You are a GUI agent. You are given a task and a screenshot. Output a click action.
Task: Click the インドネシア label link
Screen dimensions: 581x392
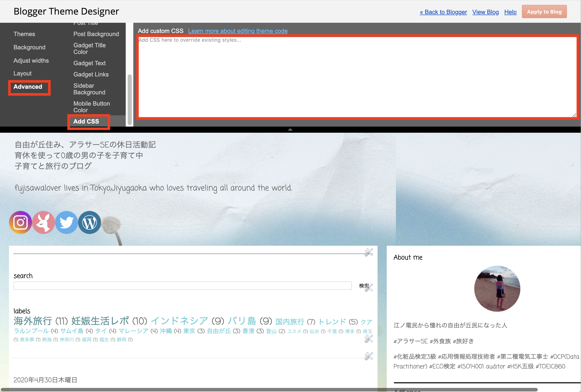179,321
